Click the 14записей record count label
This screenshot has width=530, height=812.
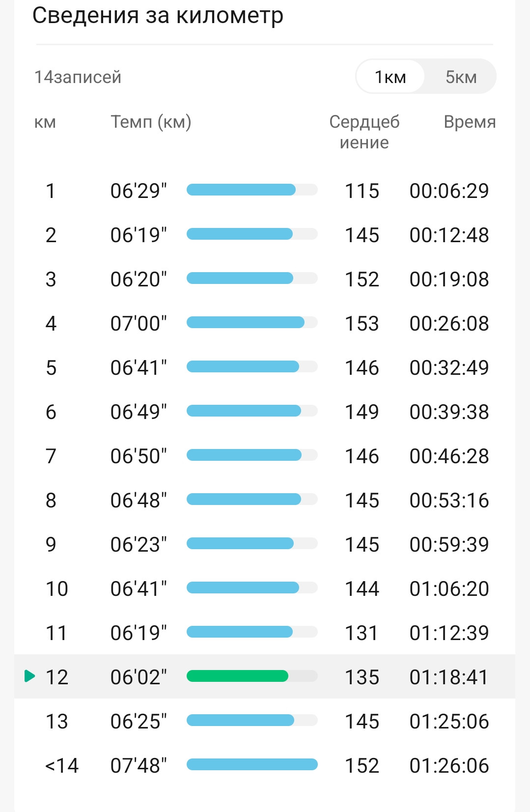point(78,77)
